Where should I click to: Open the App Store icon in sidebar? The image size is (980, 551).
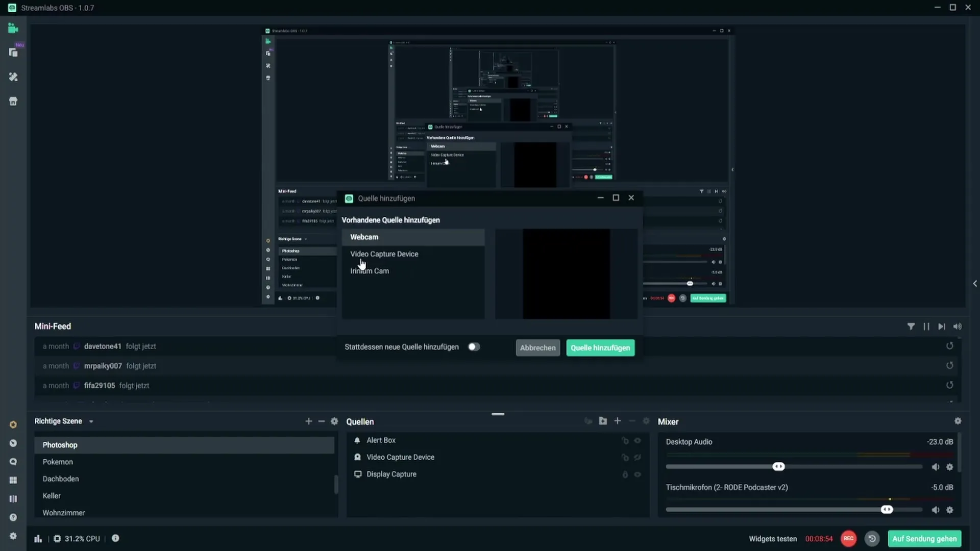13,102
